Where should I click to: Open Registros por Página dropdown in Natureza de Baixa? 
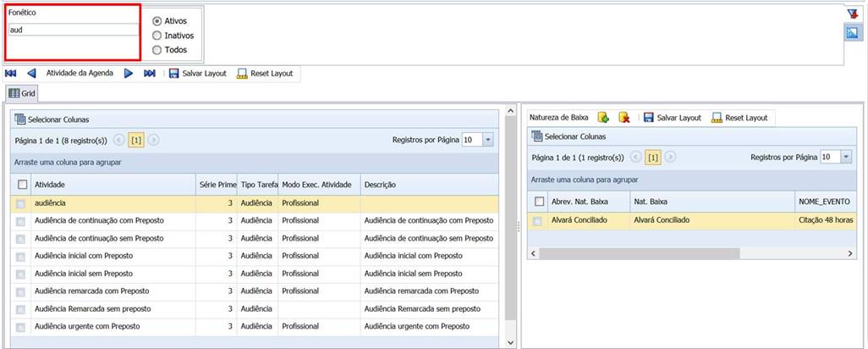(846, 158)
